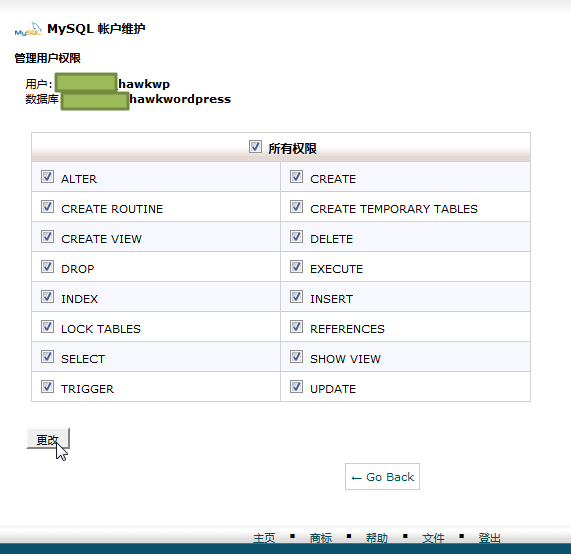The height and width of the screenshot is (554, 571).
Task: Open the 主页 home footer link
Action: click(x=264, y=538)
